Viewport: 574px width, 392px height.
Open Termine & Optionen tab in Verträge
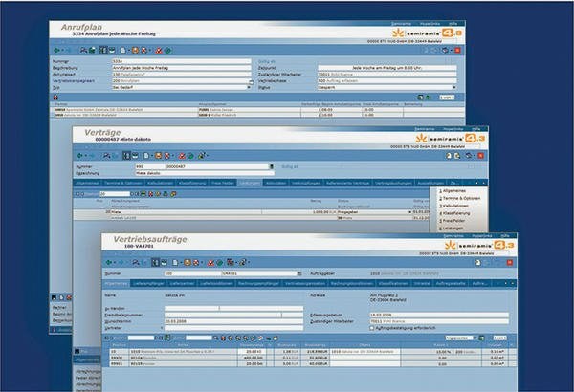pos(123,183)
